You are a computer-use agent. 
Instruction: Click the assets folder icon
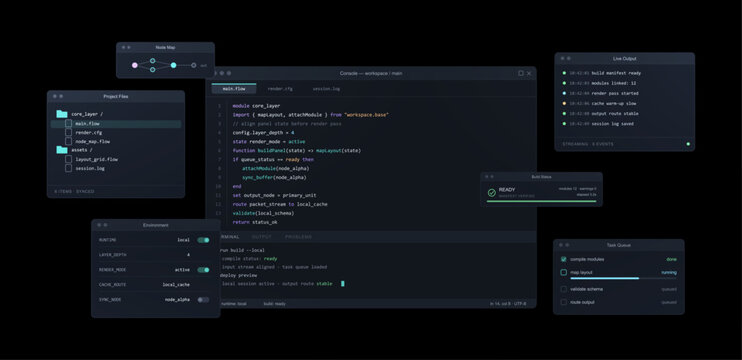(62, 150)
